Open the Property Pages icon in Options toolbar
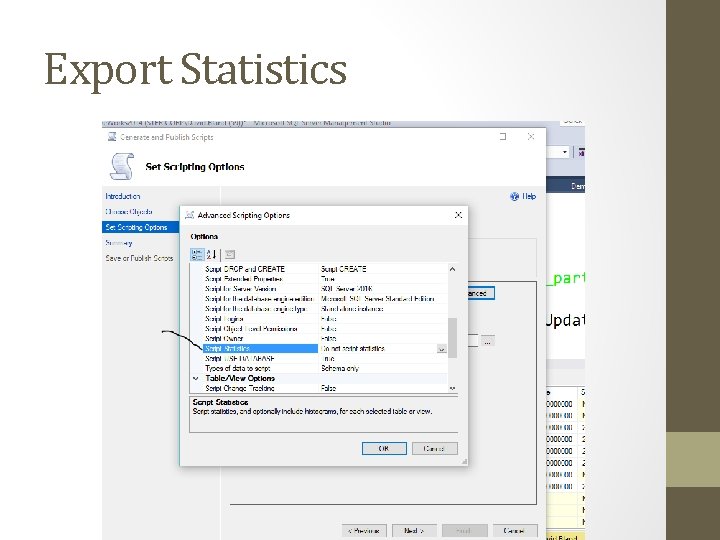This screenshot has height=540, width=720. (x=230, y=254)
